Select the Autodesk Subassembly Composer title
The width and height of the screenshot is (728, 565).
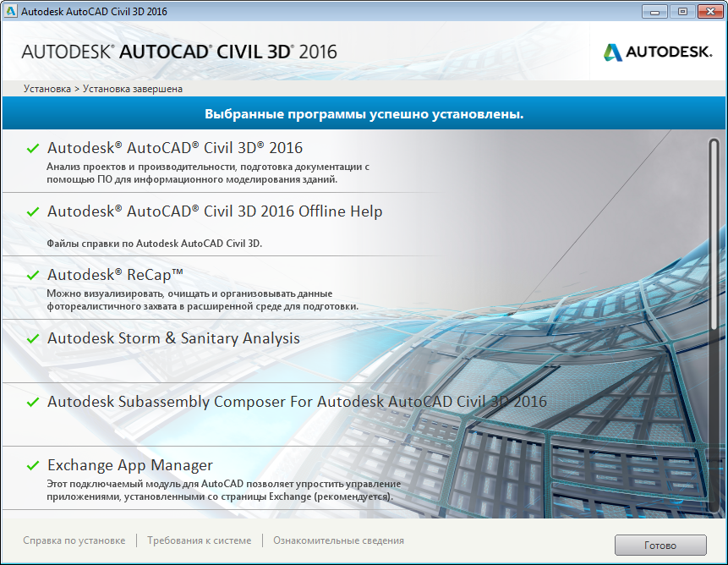[297, 402]
